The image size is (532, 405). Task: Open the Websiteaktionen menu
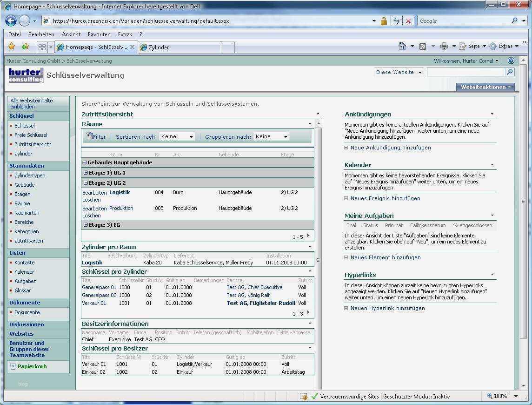click(485, 87)
